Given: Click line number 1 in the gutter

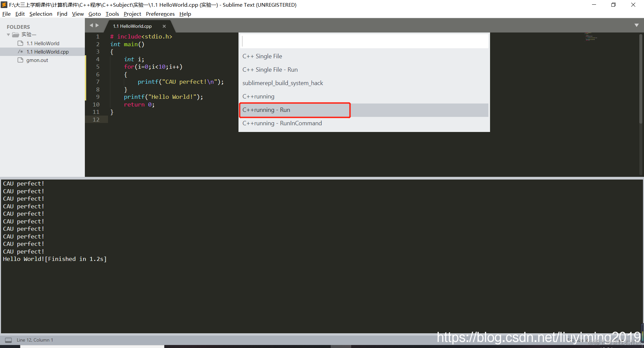Looking at the screenshot, I should [98, 37].
